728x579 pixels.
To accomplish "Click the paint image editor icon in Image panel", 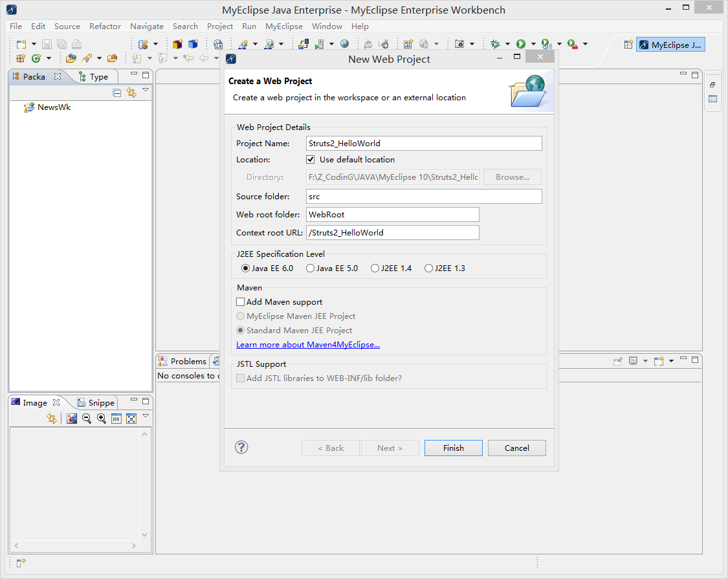I will [x=71, y=419].
